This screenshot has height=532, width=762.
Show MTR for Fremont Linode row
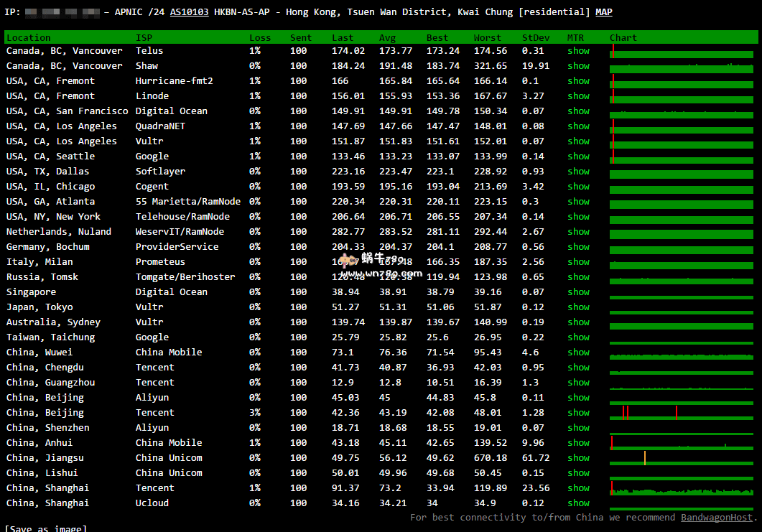578,96
